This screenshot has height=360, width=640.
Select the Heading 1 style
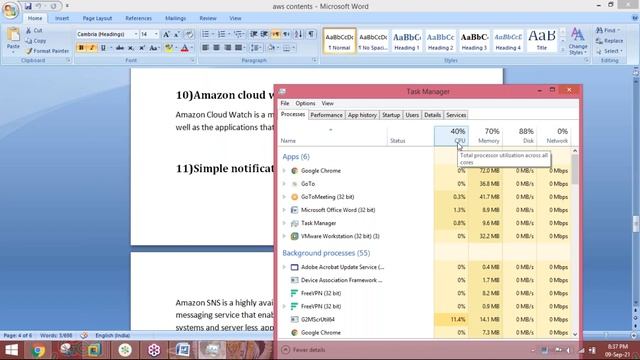407,40
